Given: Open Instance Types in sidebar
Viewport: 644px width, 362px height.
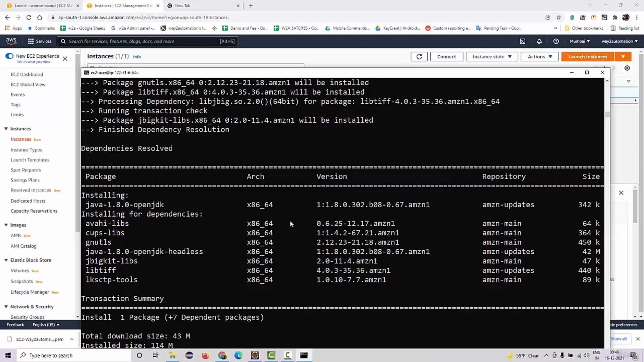Looking at the screenshot, I should (26, 150).
